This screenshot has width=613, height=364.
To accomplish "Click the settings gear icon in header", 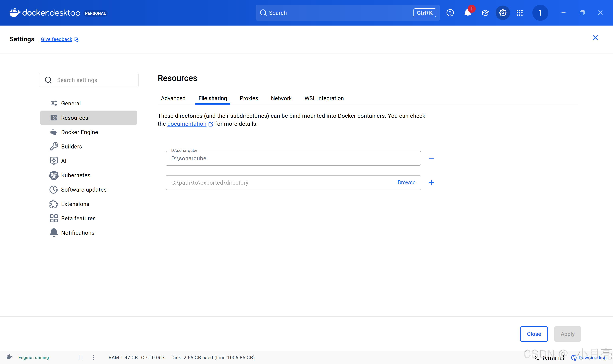I will (503, 13).
